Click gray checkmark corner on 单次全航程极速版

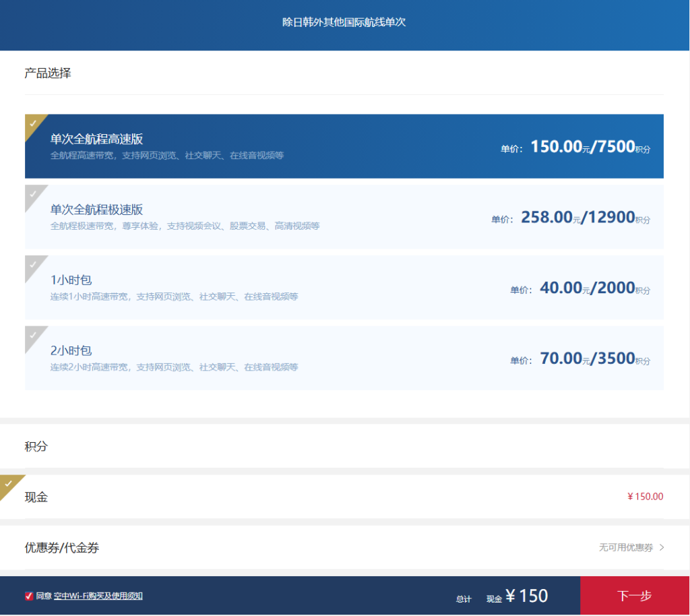(33, 193)
